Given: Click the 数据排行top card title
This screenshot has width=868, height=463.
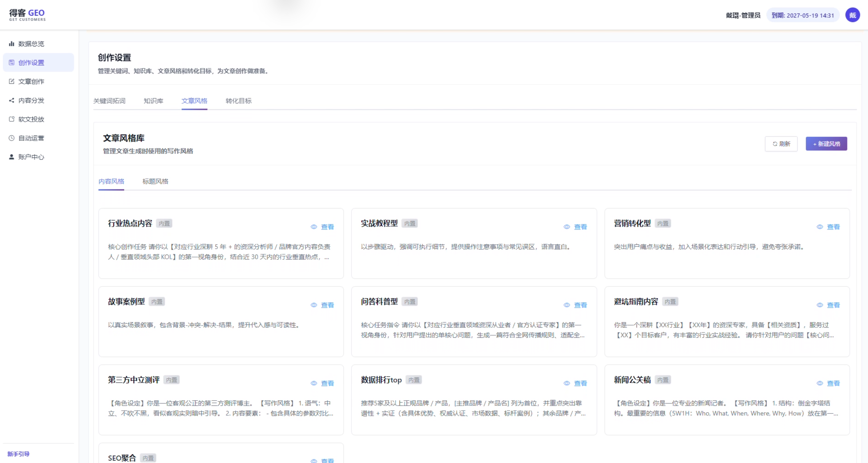Looking at the screenshot, I should (381, 380).
